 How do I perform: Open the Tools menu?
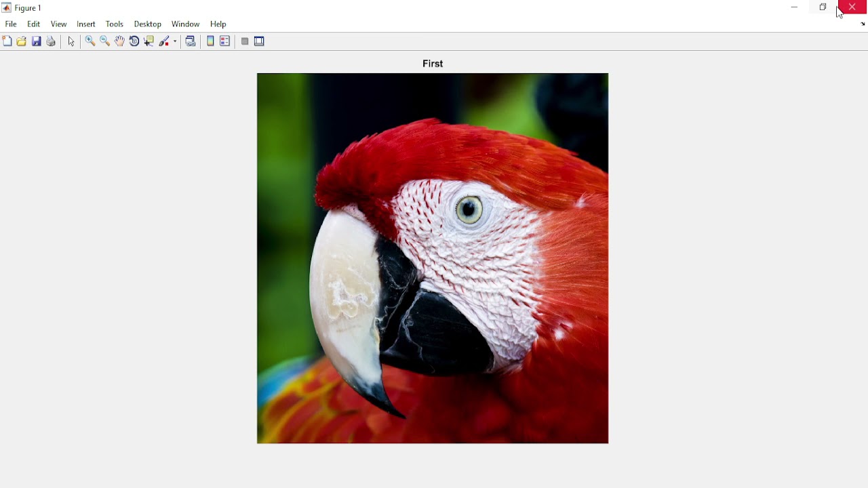[115, 24]
